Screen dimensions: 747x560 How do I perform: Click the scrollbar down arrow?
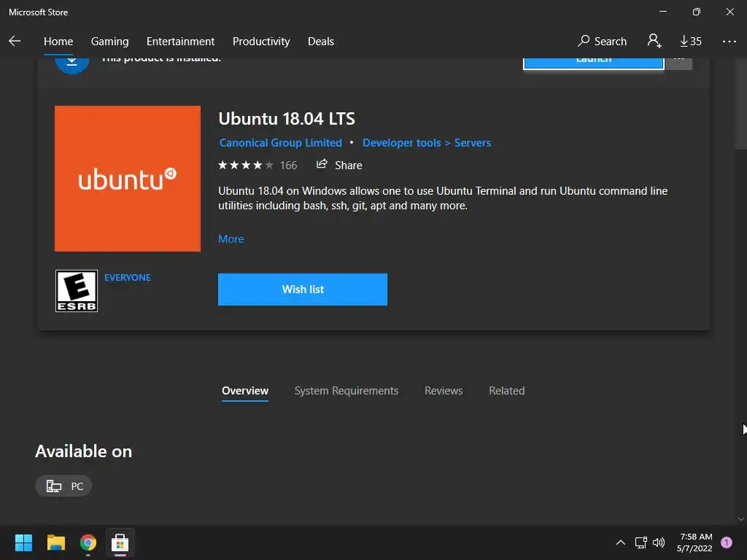click(740, 519)
